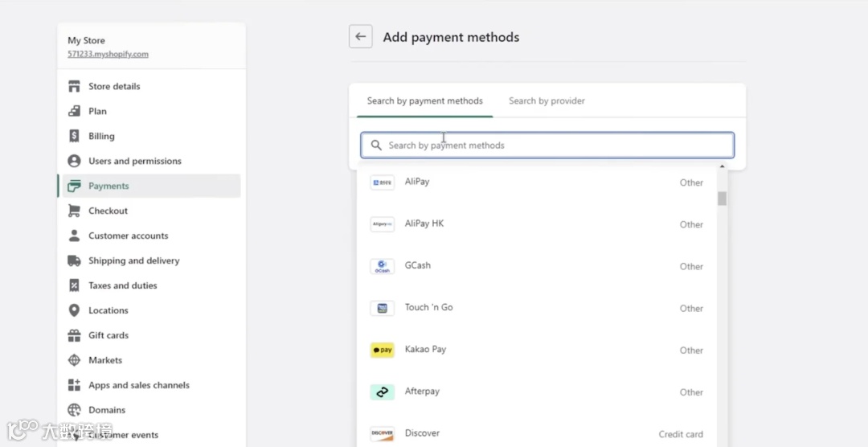Viewport: 868px width, 447px height.
Task: Choose Touch 'n Go payment method name
Action: click(x=428, y=307)
